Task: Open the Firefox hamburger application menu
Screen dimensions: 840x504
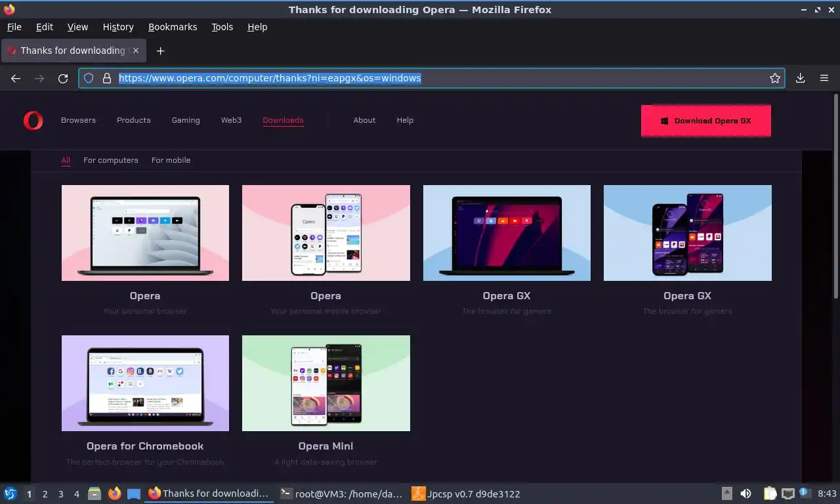Action: coord(824,78)
